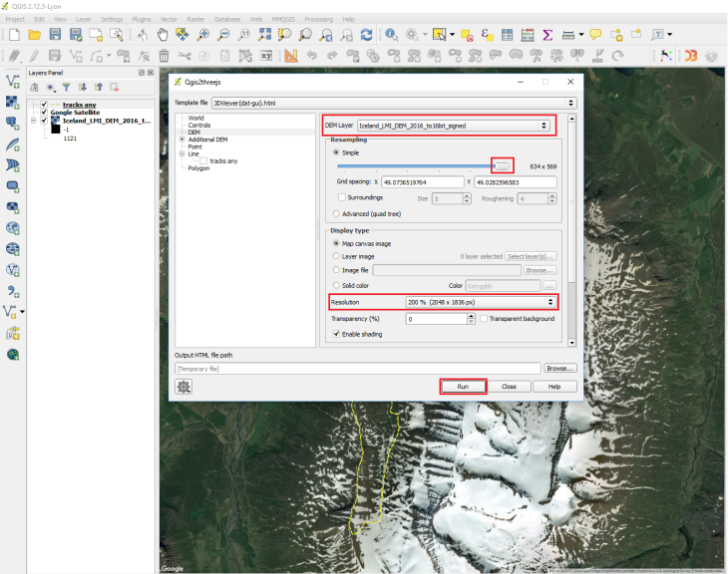Click the filter legend icon in Layers Panel
The image size is (728, 574).
[68, 88]
